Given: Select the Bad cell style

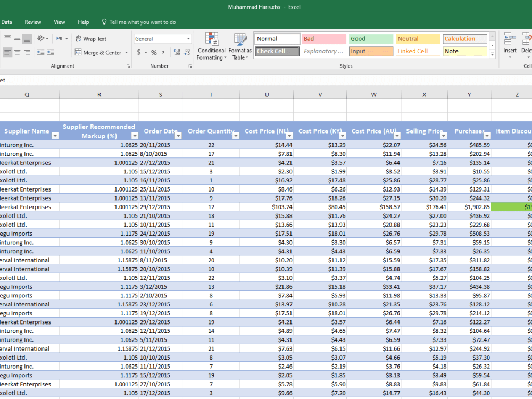Looking at the screenshot, I should coord(324,39).
